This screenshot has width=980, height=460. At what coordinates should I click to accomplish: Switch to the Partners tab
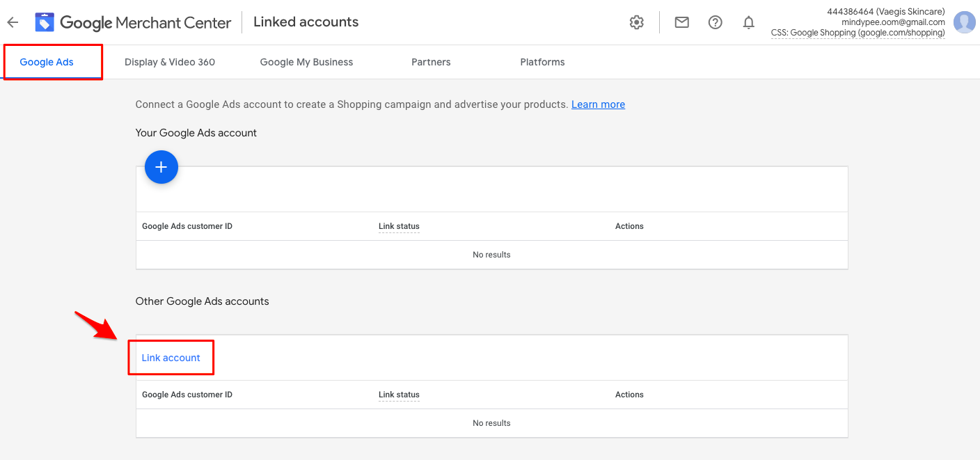431,62
